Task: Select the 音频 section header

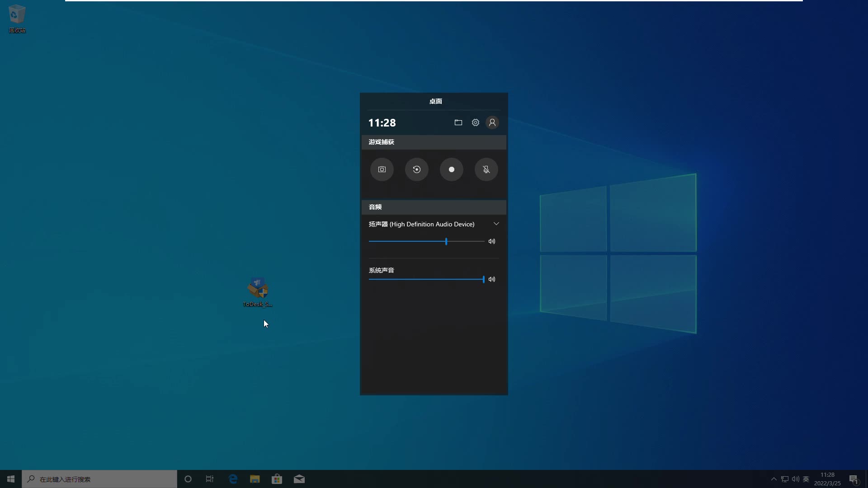Action: point(434,207)
